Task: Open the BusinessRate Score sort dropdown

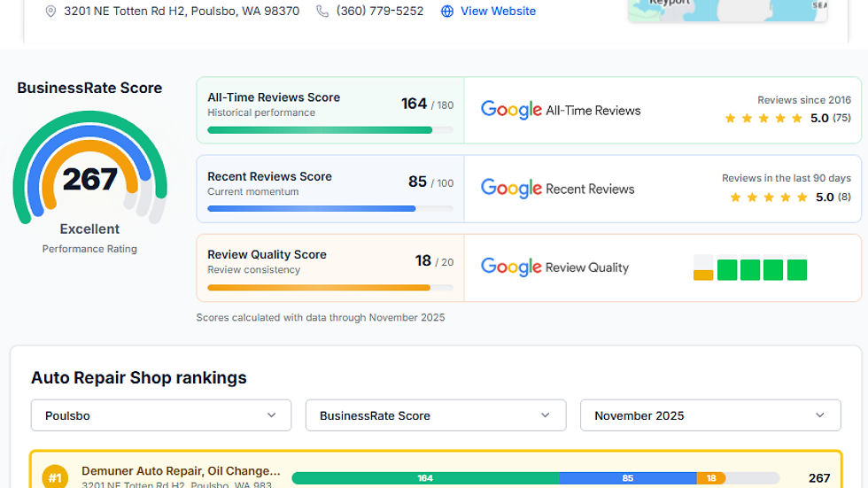Action: (x=436, y=415)
